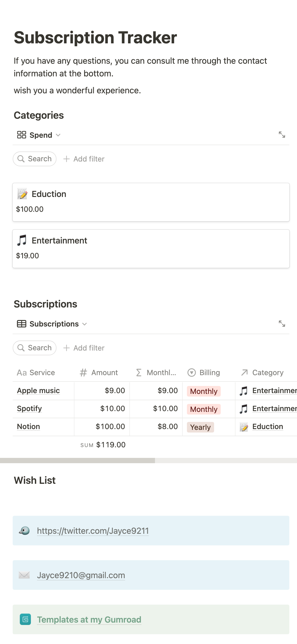297x644 pixels.
Task: Click the Gumroad logo icon
Action: [x=25, y=619]
